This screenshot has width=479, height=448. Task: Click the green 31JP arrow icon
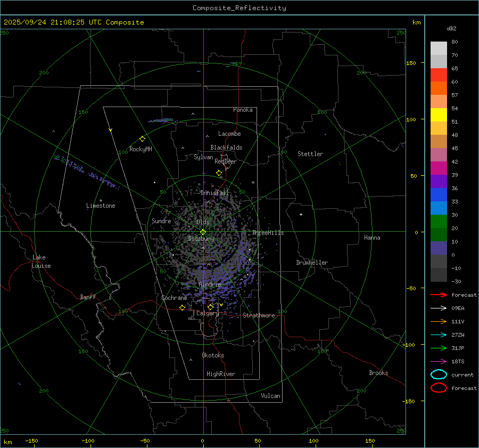click(438, 348)
